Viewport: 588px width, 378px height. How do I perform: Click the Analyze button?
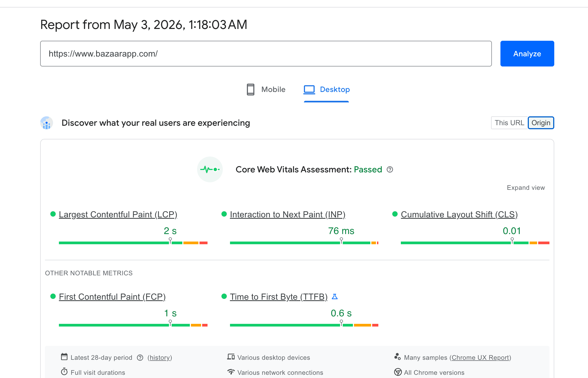pos(527,54)
